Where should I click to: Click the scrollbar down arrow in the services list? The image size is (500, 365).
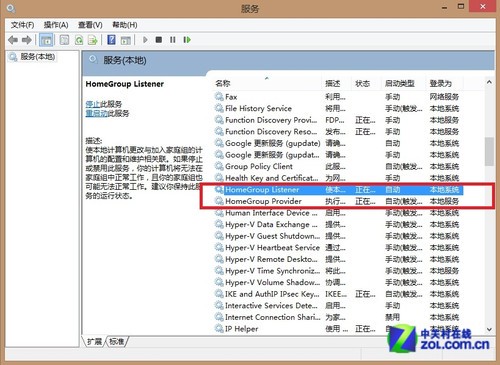489,329
